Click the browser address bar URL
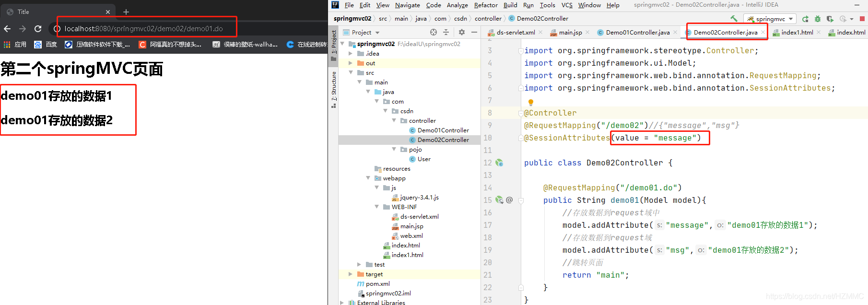This screenshot has height=305, width=868. 144,29
